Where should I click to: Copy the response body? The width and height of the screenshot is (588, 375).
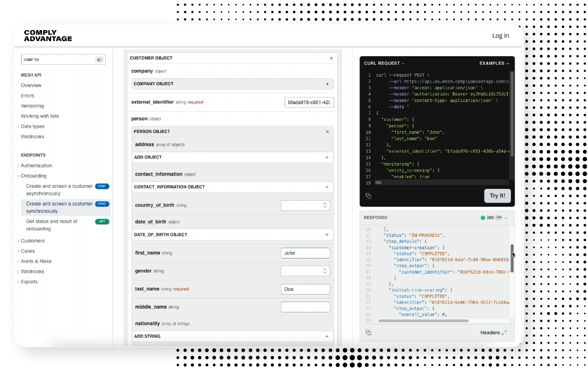point(369,332)
